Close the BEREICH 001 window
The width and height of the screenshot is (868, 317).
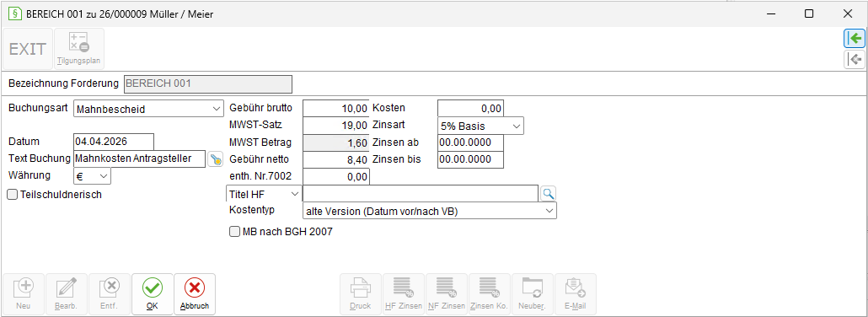point(848,13)
